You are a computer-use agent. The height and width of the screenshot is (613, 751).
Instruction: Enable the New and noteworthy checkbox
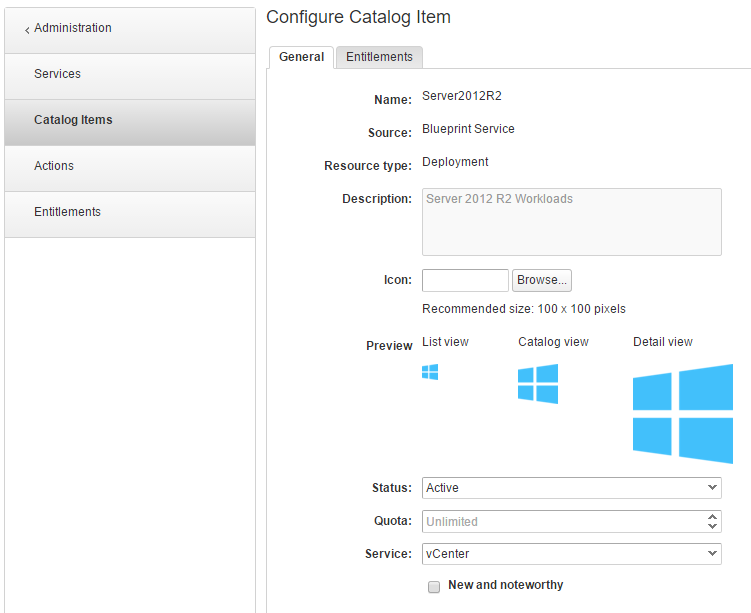tap(434, 587)
